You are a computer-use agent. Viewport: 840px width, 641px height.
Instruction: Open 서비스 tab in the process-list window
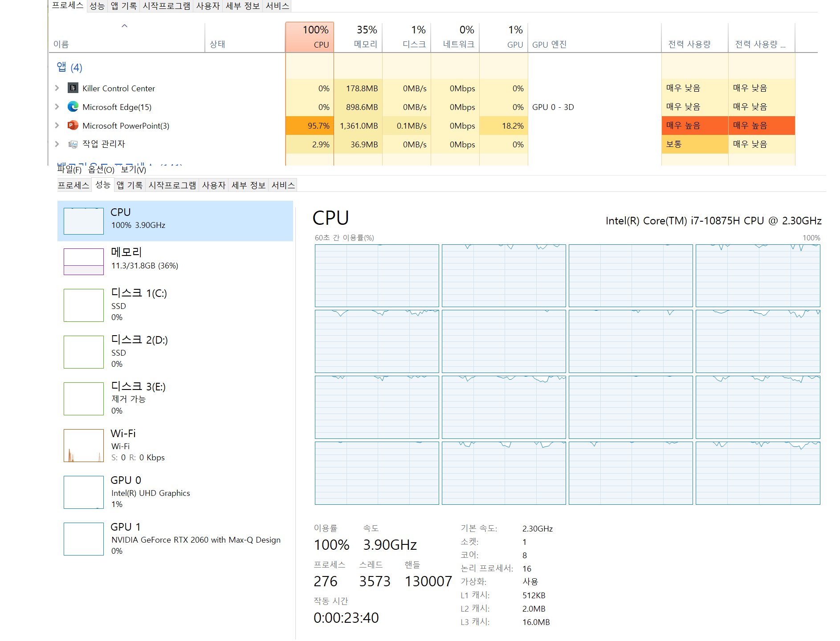click(277, 6)
